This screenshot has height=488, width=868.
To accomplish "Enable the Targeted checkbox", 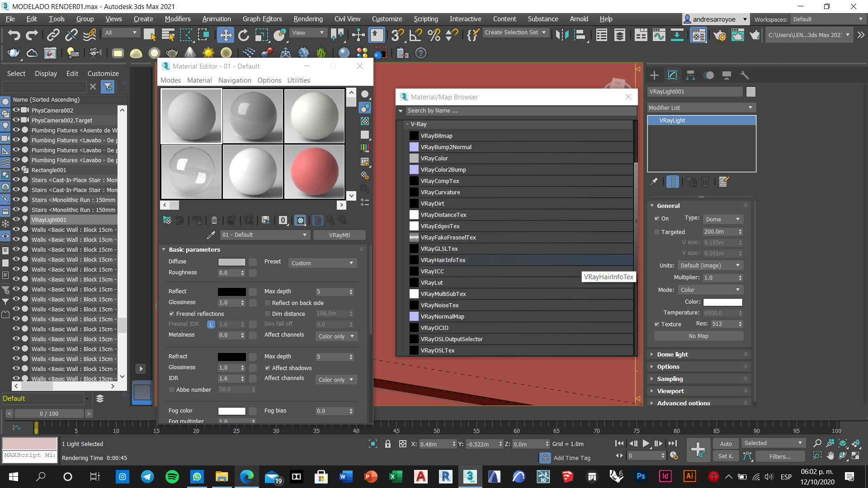I will [x=656, y=232].
